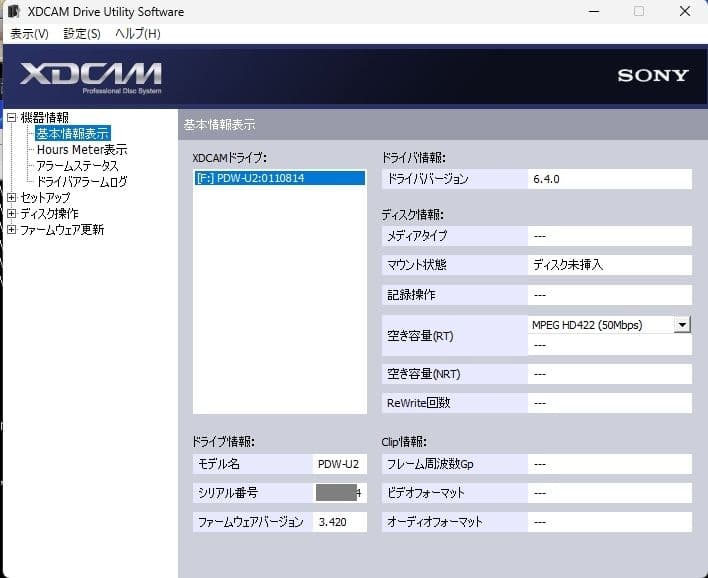Screen dimensions: 708x578
Task: Expand the ディスク操作 tree node
Action: point(12,214)
